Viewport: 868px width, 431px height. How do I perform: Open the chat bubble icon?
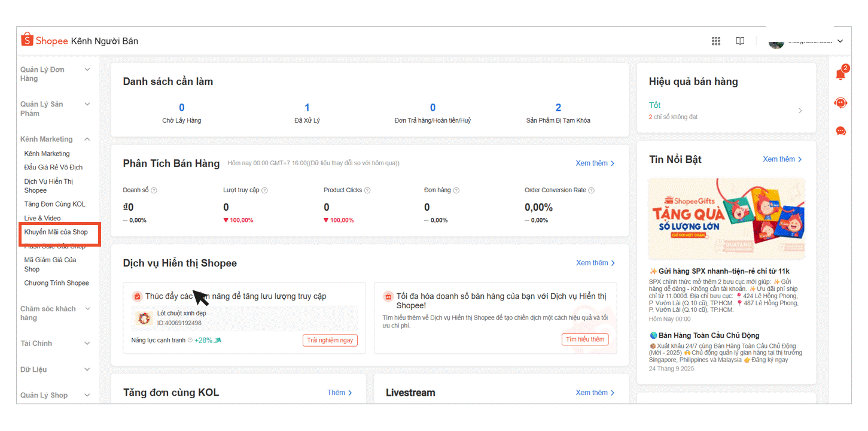[840, 131]
